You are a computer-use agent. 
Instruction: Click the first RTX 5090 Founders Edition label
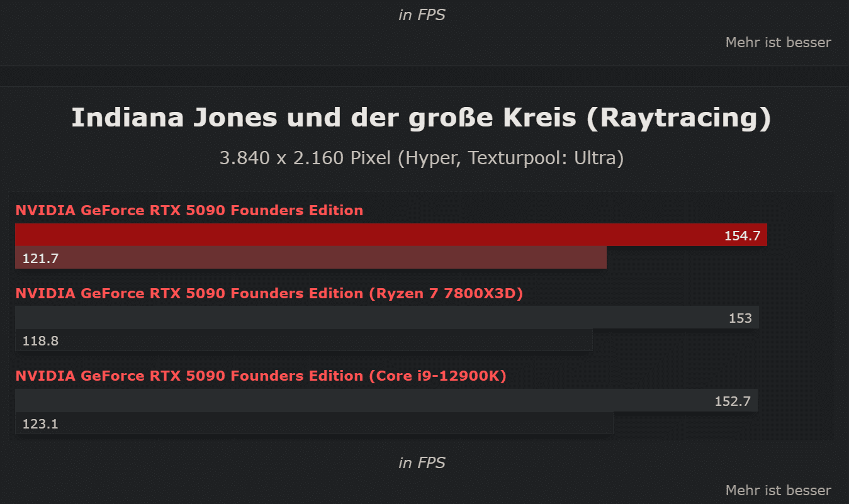(189, 210)
